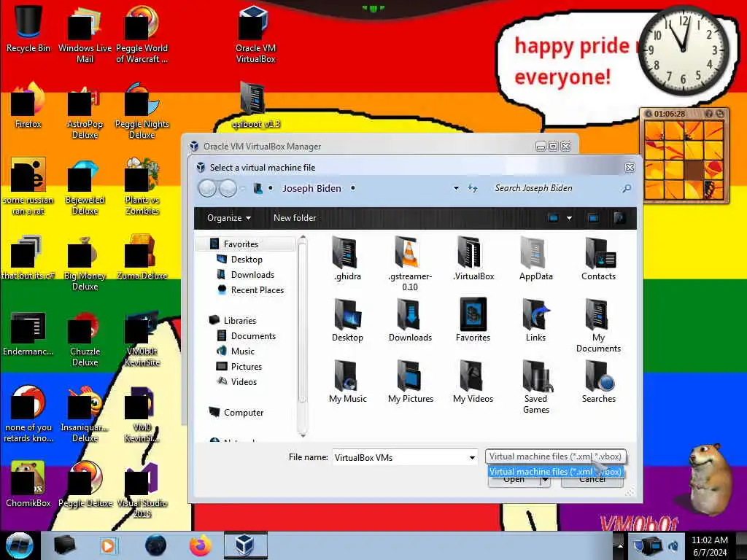Click the analog clock desktop gadget
This screenshot has height=560, width=747.
pyautogui.click(x=683, y=49)
